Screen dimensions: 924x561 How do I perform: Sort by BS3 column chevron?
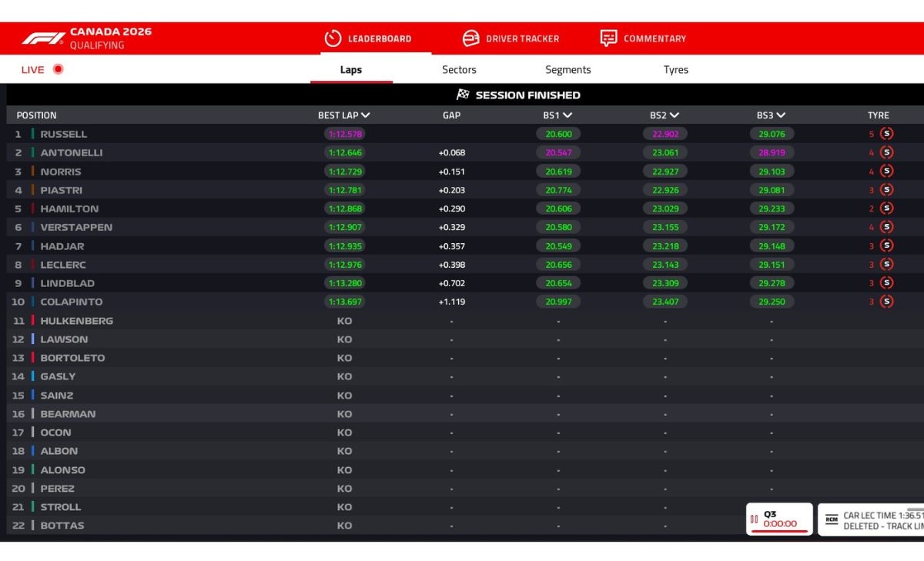(x=781, y=115)
